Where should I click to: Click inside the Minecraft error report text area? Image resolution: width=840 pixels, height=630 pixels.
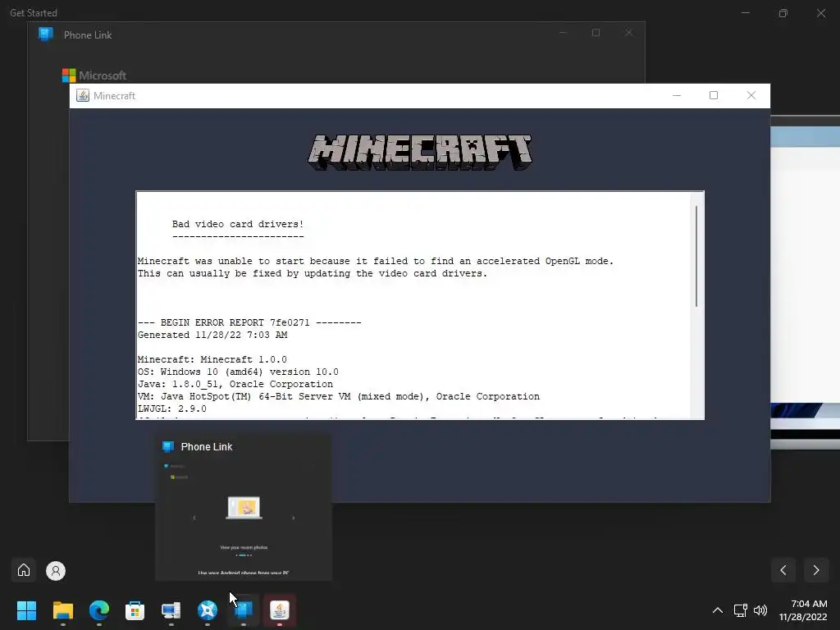click(x=414, y=305)
